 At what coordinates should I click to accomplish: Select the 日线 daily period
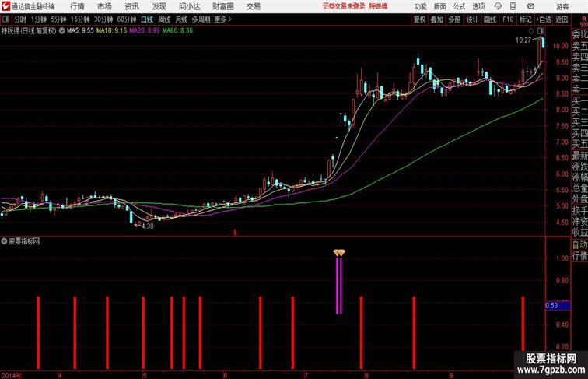tap(147, 19)
